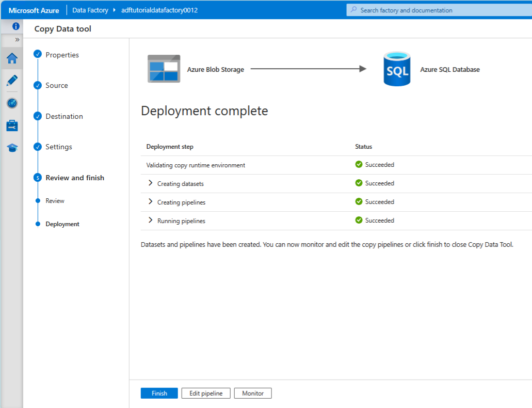
Task: Click the Copy Data tool title
Action: pos(63,29)
